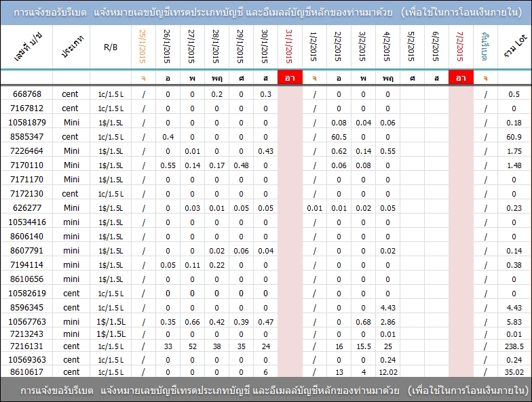Viewport: 532px width, 402px height.
Task: Click account number 7226464
Action: [x=27, y=150]
